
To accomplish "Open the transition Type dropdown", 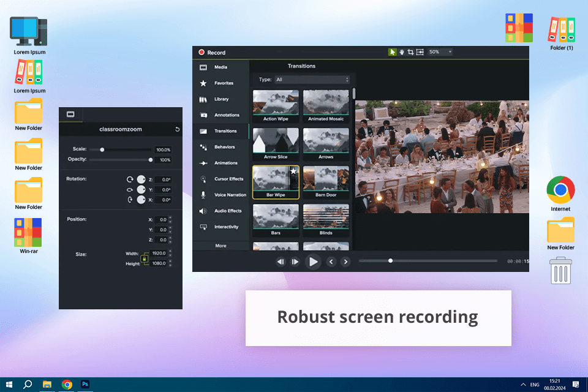I will (x=312, y=80).
